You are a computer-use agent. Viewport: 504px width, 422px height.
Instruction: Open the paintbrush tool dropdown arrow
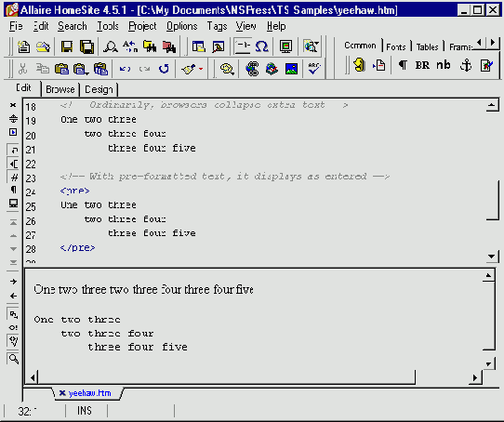(x=201, y=69)
